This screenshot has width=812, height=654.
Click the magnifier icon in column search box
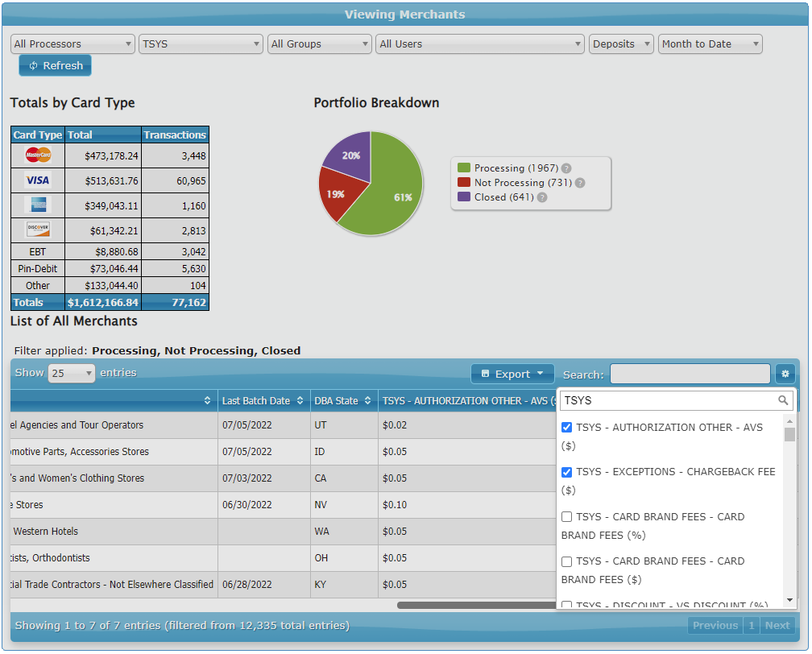click(x=782, y=400)
